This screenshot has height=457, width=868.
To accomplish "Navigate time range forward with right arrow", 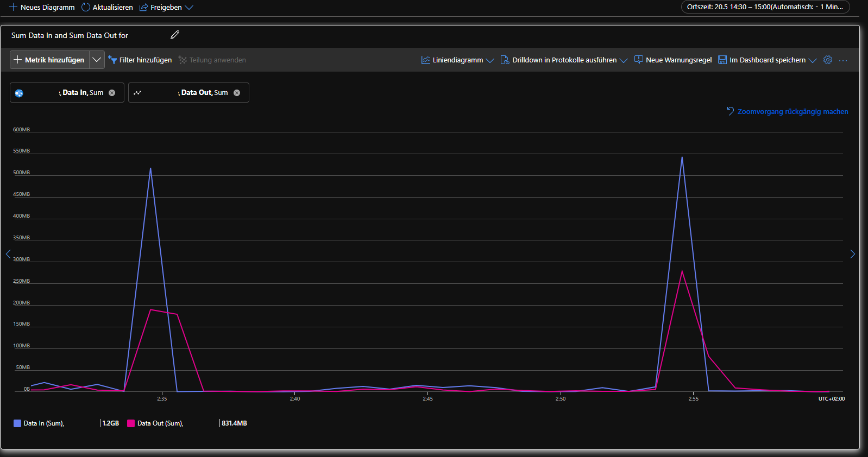I will (852, 253).
